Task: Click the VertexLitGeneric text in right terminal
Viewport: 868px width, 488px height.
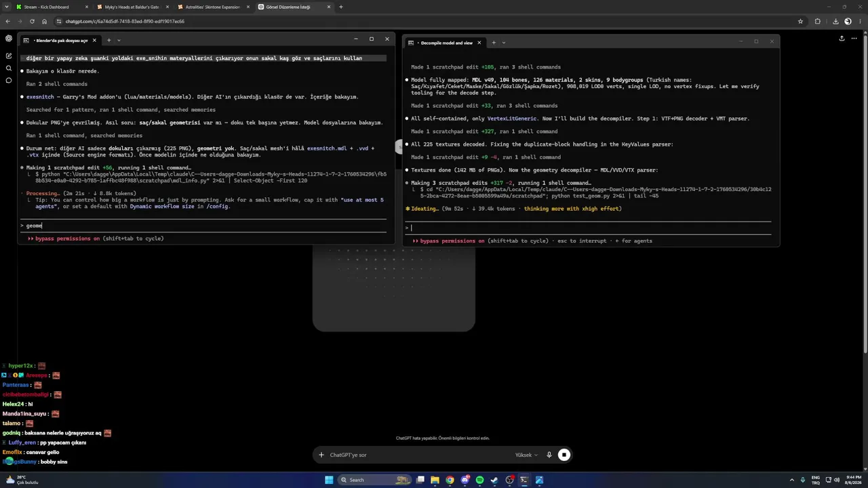Action: pyautogui.click(x=513, y=119)
